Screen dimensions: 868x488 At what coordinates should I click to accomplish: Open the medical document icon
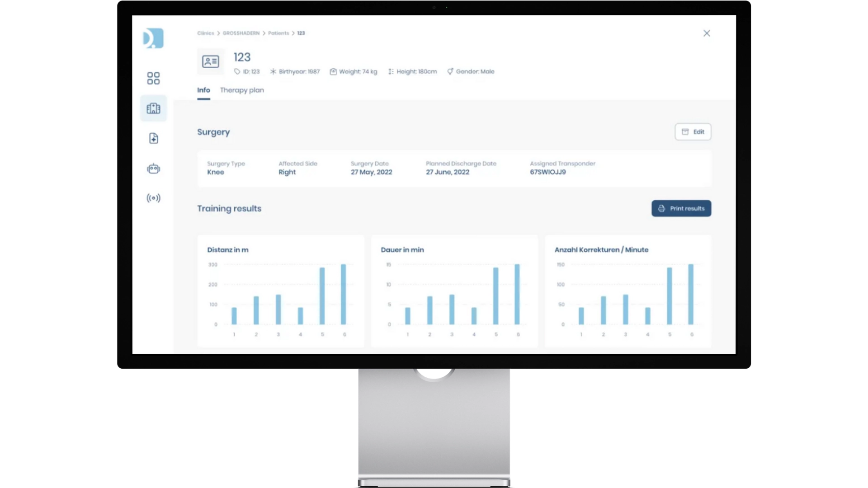pyautogui.click(x=153, y=138)
